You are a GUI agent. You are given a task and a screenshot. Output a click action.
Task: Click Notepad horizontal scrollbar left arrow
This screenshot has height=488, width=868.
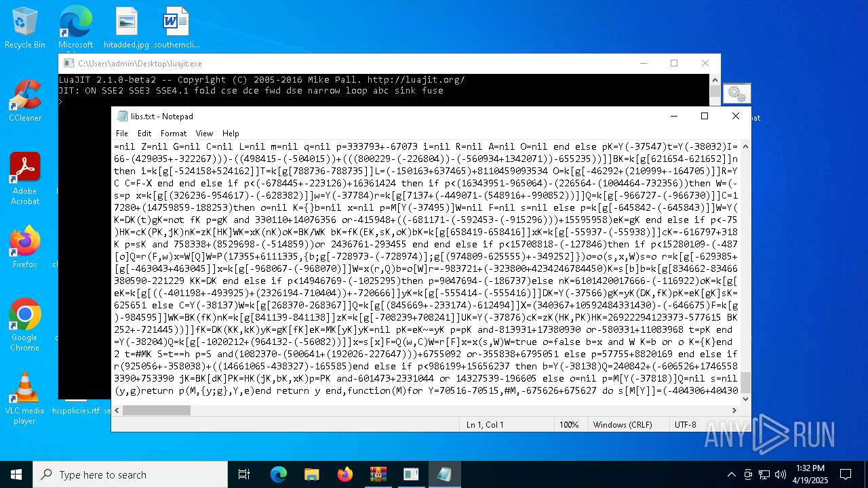pos(117,410)
